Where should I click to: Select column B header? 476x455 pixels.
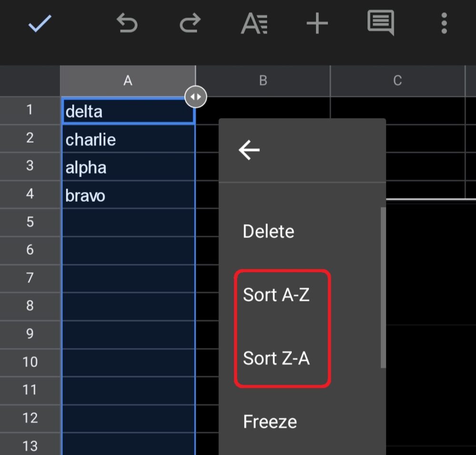pos(263,80)
